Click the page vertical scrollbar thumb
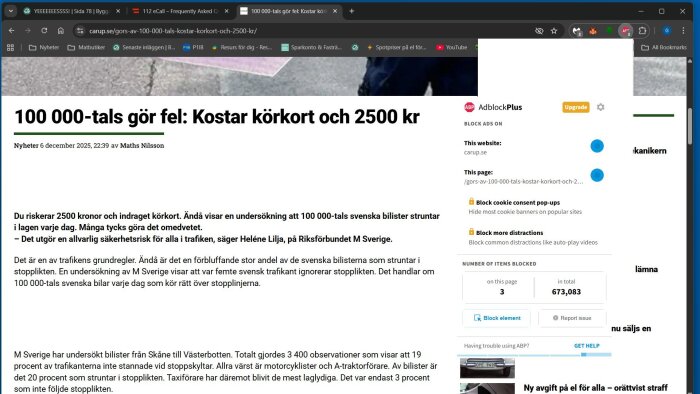700x394 pixels. 690,126
